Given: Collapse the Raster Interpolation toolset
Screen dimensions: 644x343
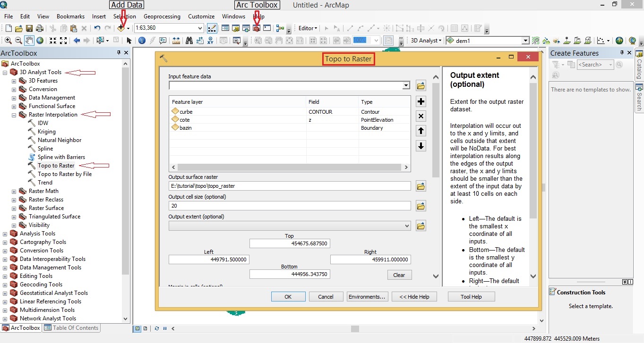Looking at the screenshot, I should 14,115.
